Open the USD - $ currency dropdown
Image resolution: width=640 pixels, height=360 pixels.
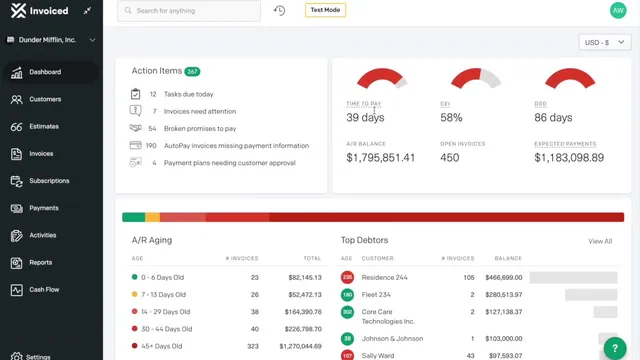pyautogui.click(x=604, y=42)
